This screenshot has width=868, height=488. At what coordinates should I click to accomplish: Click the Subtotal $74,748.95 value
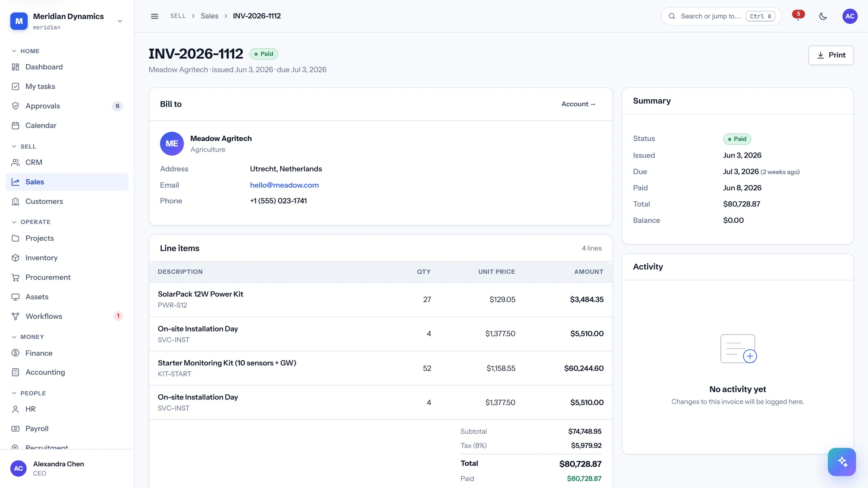click(584, 431)
